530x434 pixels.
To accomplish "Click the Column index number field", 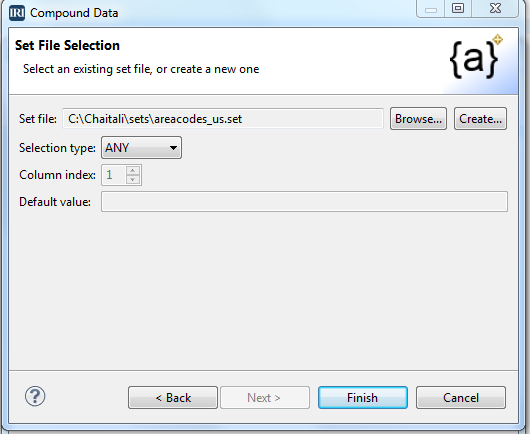I will coord(114,175).
